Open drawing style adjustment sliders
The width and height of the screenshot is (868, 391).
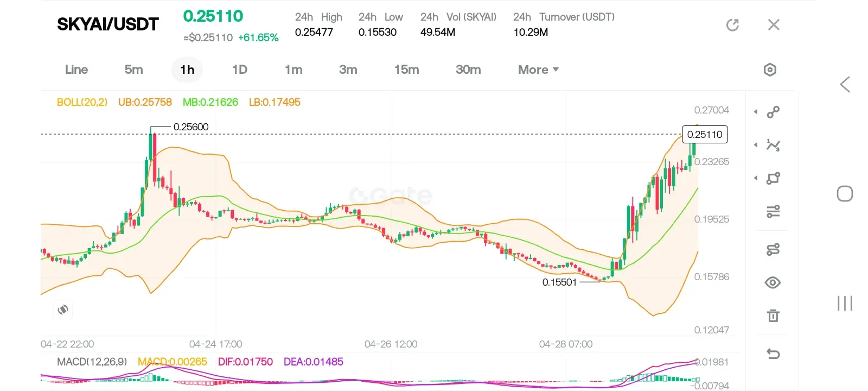point(773,211)
